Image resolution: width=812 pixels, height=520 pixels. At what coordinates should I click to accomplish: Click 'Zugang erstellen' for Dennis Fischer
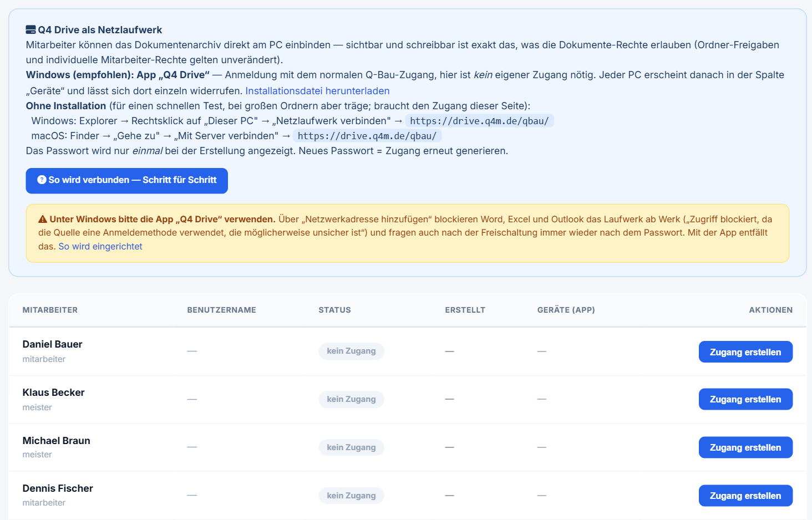745,496
